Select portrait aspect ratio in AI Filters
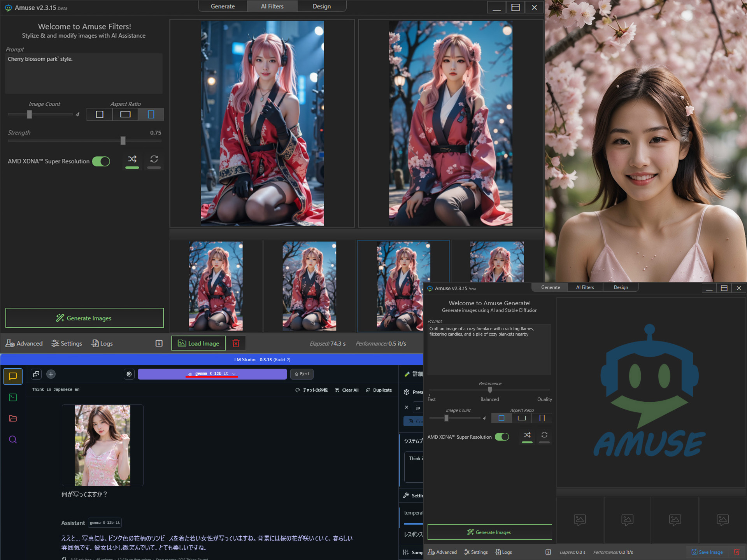The height and width of the screenshot is (560, 747). pyautogui.click(x=151, y=114)
